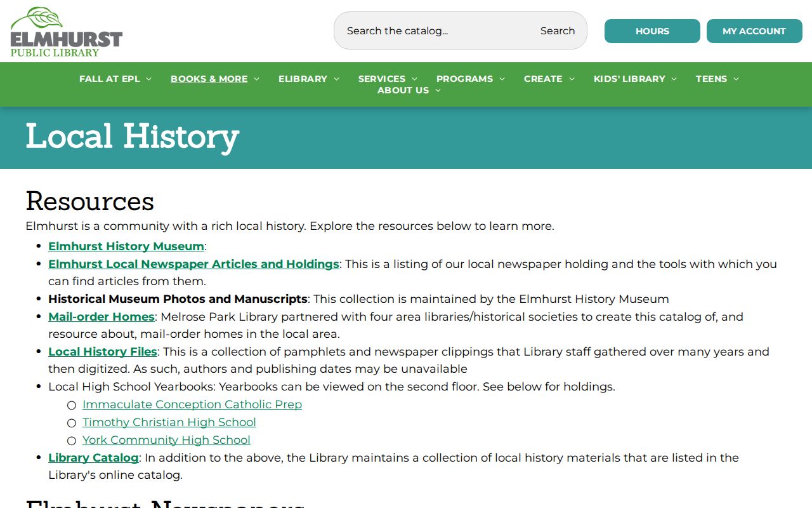812x508 pixels.
Task: Visit the Mail-order Homes link
Action: point(101,317)
